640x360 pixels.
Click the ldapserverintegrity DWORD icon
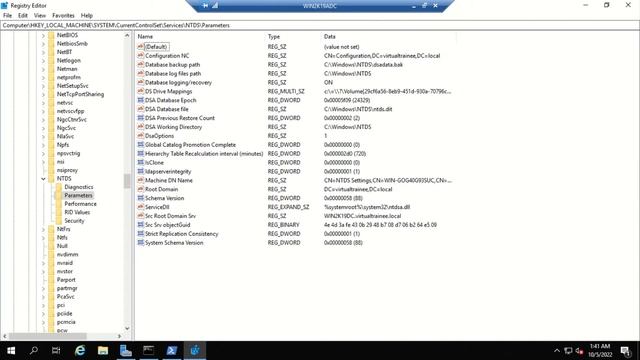pyautogui.click(x=141, y=171)
